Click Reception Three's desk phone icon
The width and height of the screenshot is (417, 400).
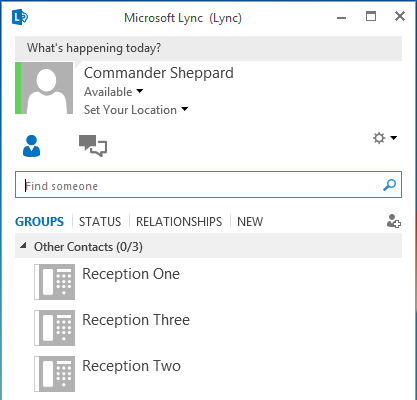tap(55, 328)
